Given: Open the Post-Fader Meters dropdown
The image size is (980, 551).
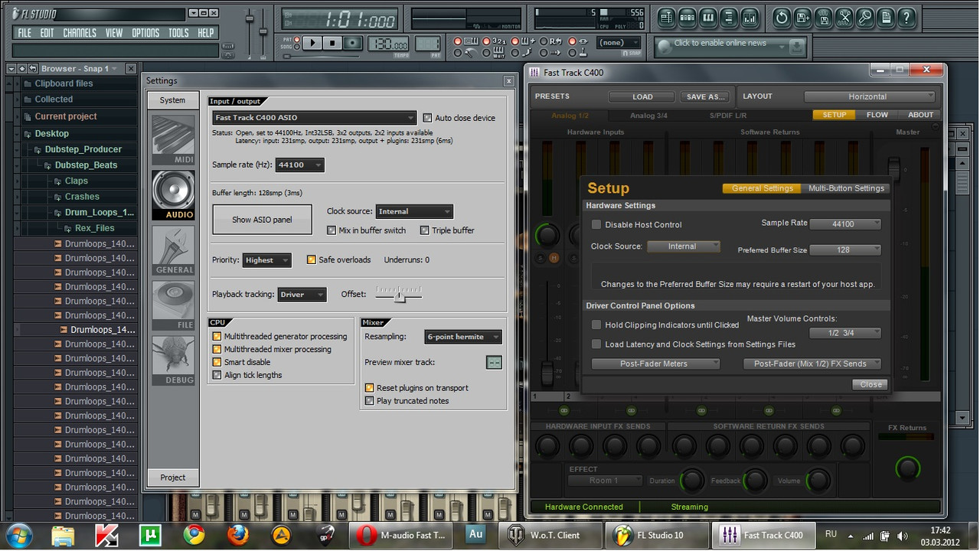Looking at the screenshot, I should [x=655, y=364].
